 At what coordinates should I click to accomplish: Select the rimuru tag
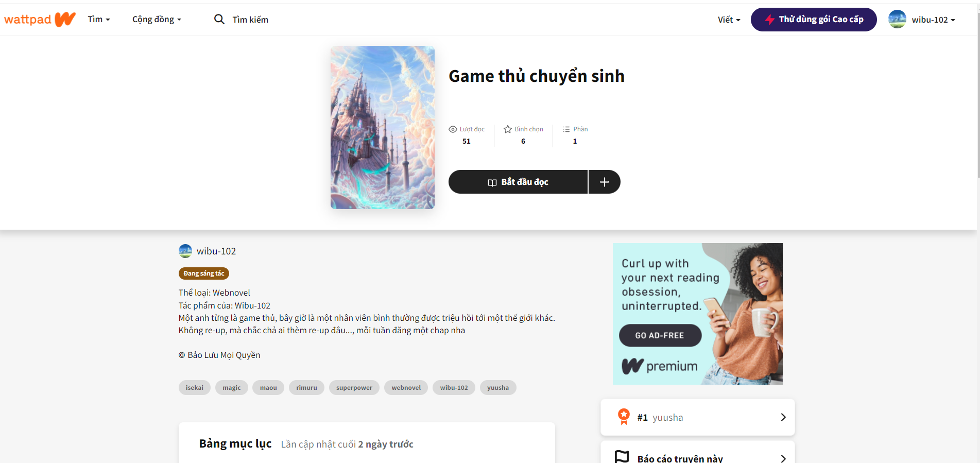click(306, 388)
